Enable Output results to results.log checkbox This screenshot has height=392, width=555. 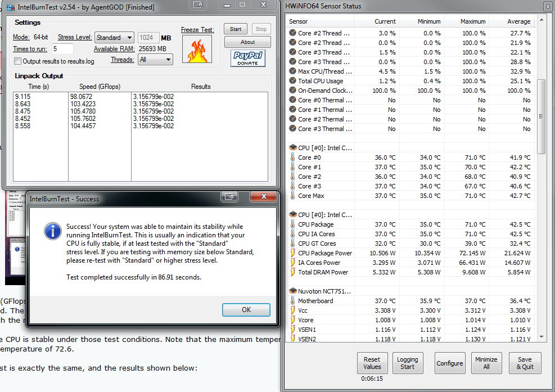point(17,61)
